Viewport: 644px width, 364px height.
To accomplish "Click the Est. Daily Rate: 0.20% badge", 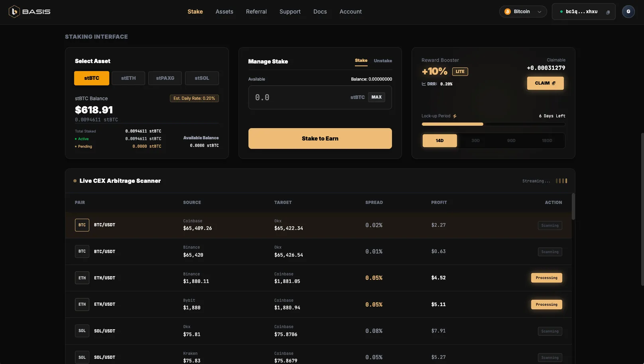I will [194, 98].
